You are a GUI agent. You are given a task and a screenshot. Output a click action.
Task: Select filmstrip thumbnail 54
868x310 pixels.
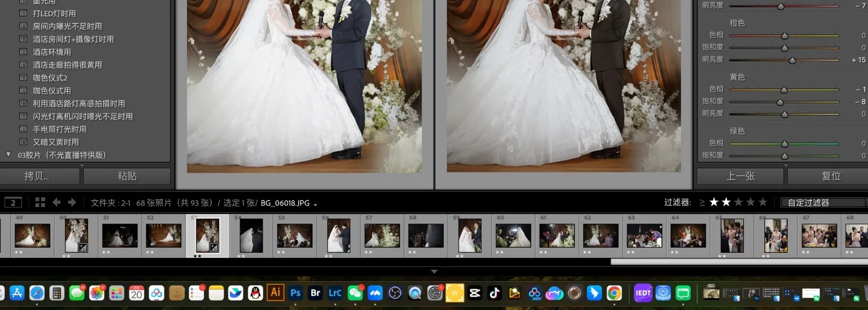pyautogui.click(x=251, y=235)
